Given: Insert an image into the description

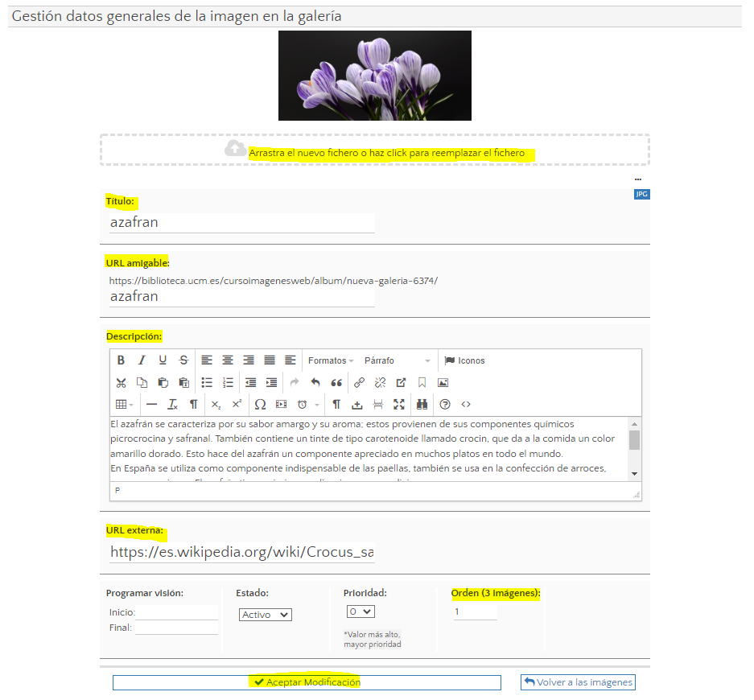Looking at the screenshot, I should (443, 383).
